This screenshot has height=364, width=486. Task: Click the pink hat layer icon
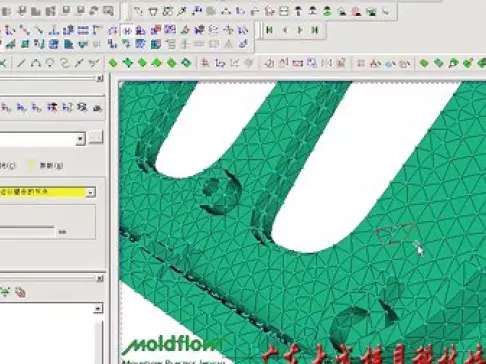(357, 12)
